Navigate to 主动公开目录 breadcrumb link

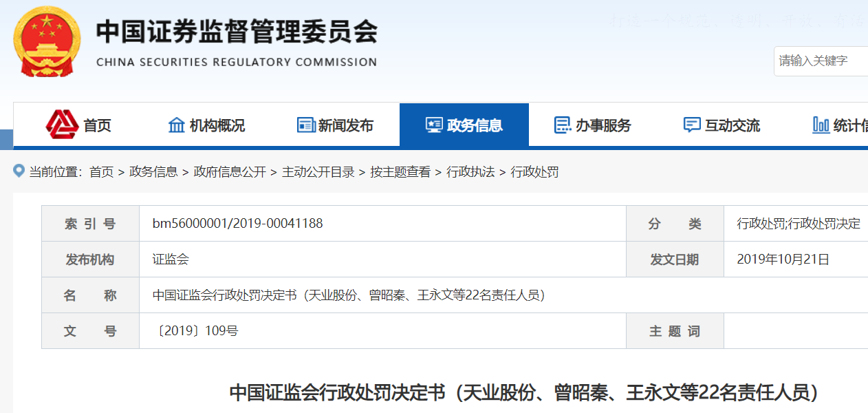click(x=318, y=172)
